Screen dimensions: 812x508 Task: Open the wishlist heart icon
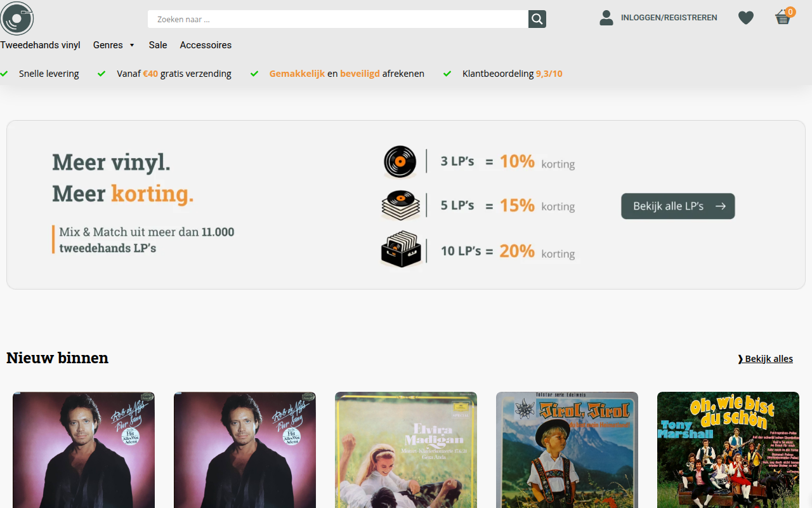click(x=746, y=18)
